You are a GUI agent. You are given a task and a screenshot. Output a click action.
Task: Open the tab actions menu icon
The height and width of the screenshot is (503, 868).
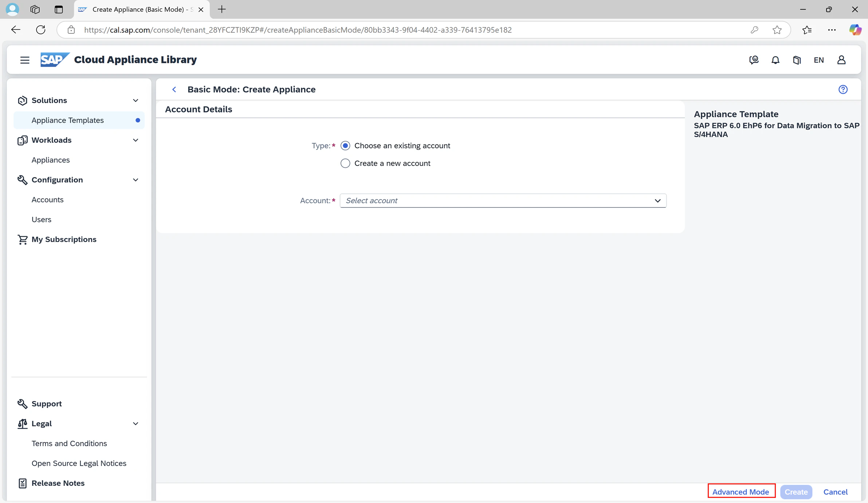tap(59, 9)
